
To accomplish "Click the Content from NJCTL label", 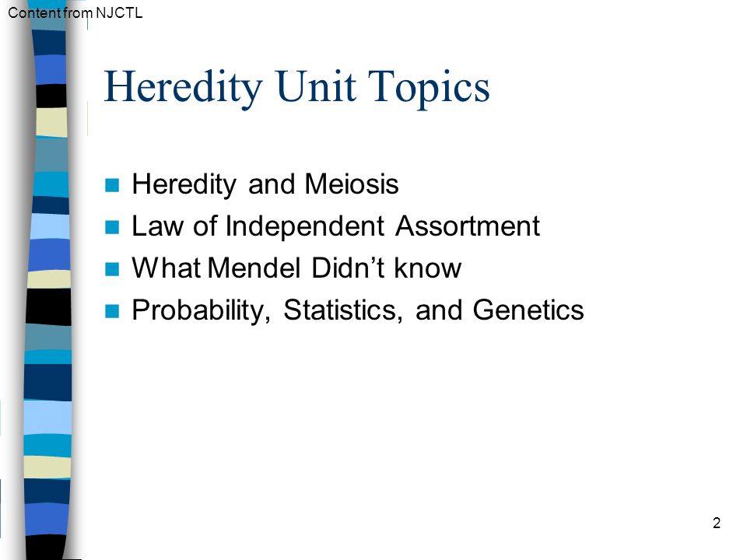I will click(75, 13).
